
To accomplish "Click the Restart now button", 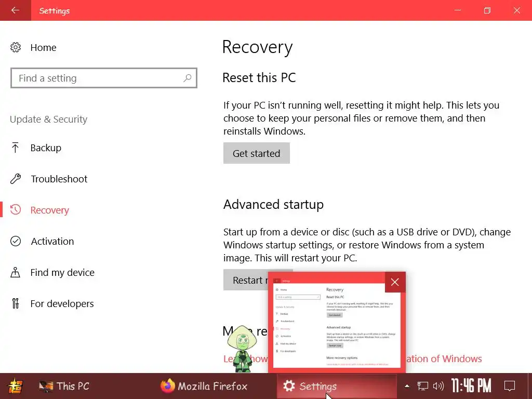I will [245, 280].
